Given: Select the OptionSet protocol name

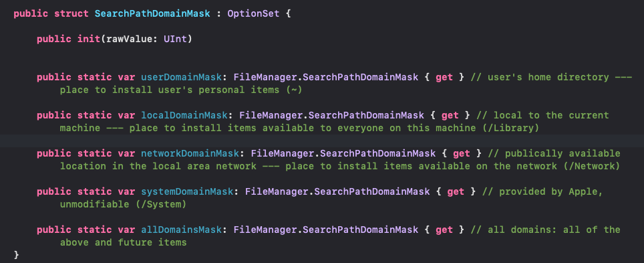Looking at the screenshot, I should (253, 13).
